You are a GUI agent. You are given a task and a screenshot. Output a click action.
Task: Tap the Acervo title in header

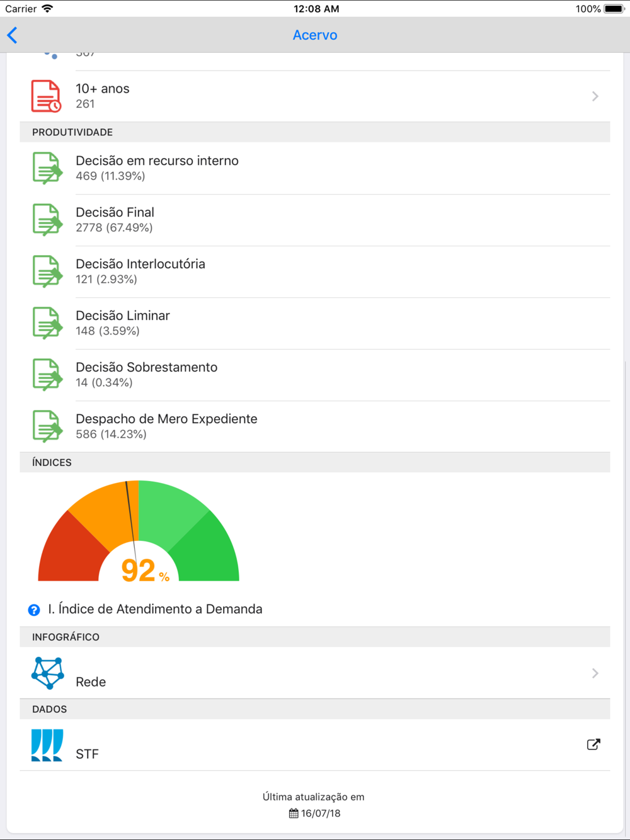[x=315, y=35]
